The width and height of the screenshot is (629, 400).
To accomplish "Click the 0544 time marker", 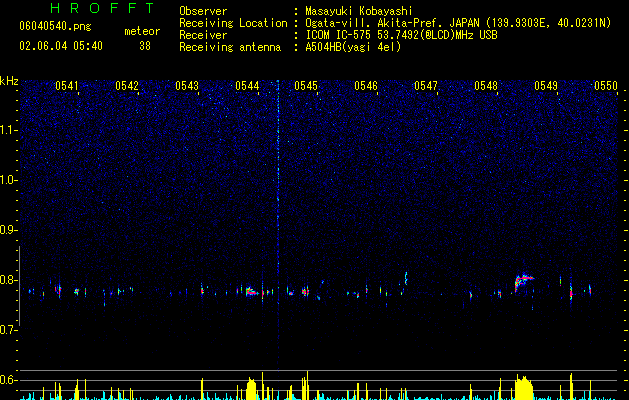I will click(x=247, y=86).
